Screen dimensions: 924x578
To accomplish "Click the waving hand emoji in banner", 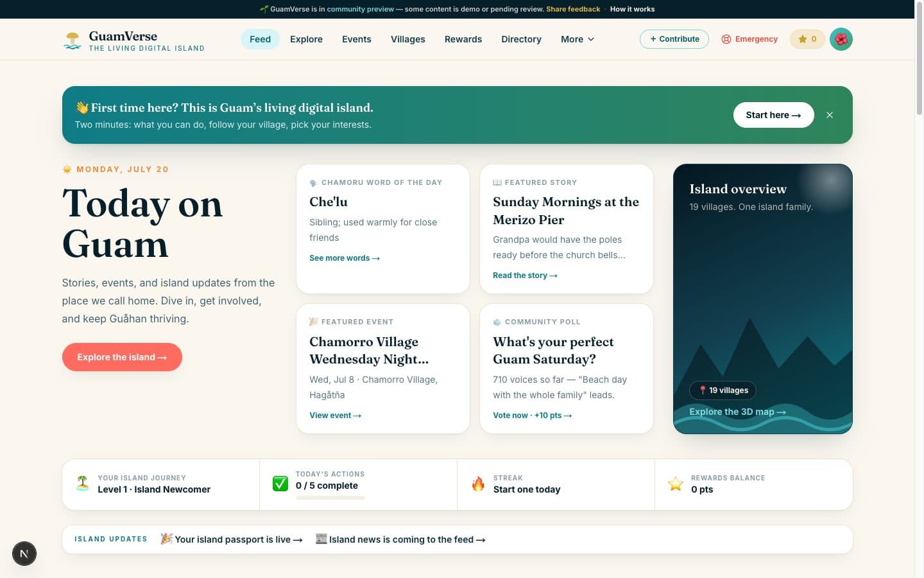I will [81, 107].
